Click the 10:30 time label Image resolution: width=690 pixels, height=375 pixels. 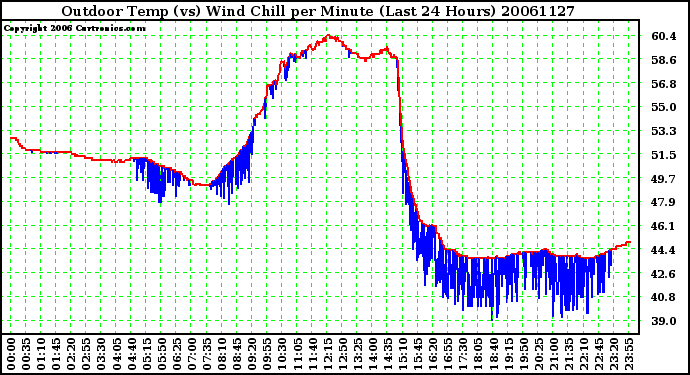282,354
